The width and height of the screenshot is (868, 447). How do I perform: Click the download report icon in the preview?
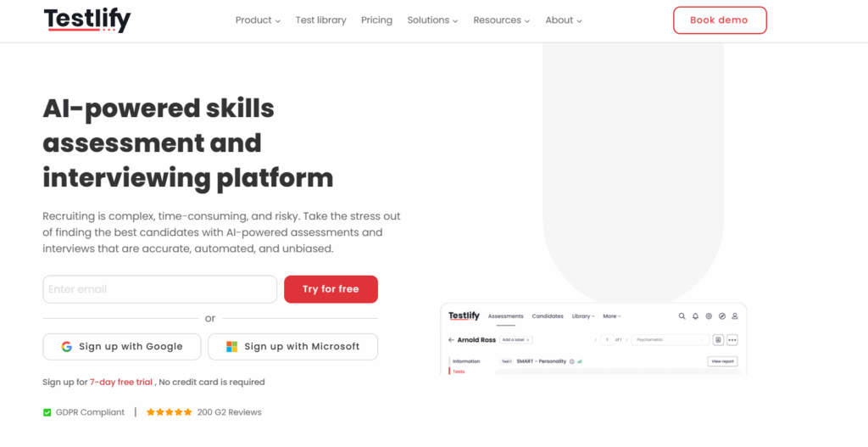click(718, 339)
